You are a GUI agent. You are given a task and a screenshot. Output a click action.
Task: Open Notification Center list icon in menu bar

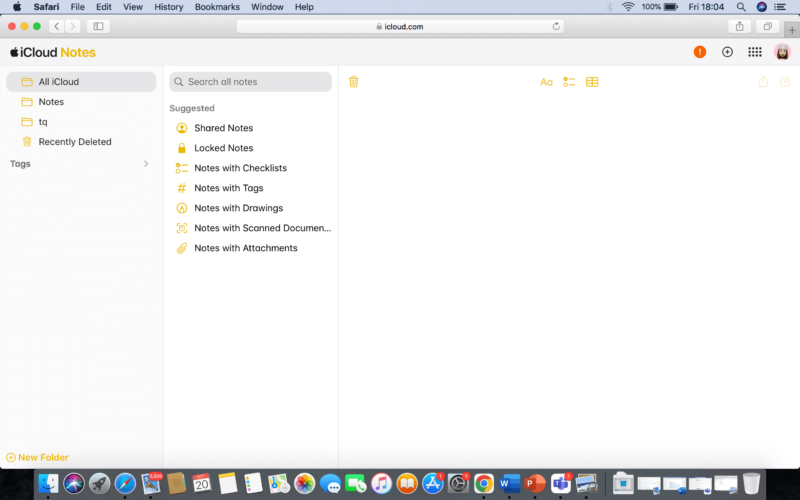780,7
